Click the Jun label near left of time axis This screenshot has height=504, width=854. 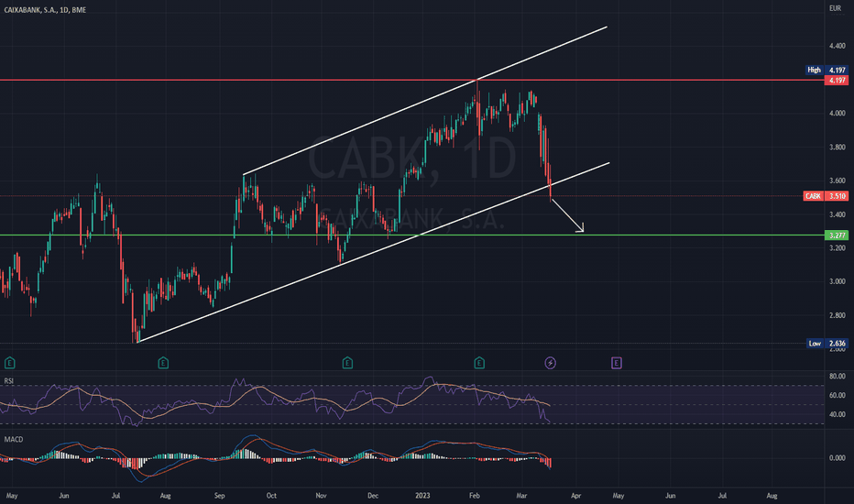click(x=64, y=496)
